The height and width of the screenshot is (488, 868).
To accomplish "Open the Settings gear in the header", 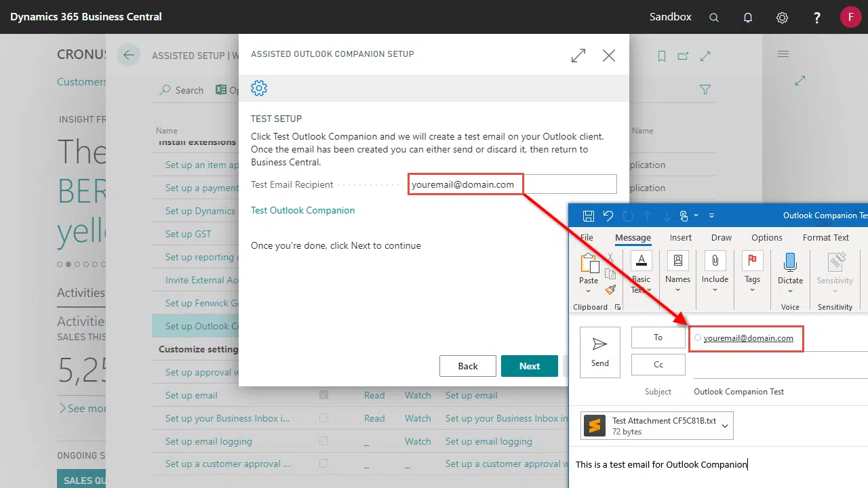I will pyautogui.click(x=782, y=18).
